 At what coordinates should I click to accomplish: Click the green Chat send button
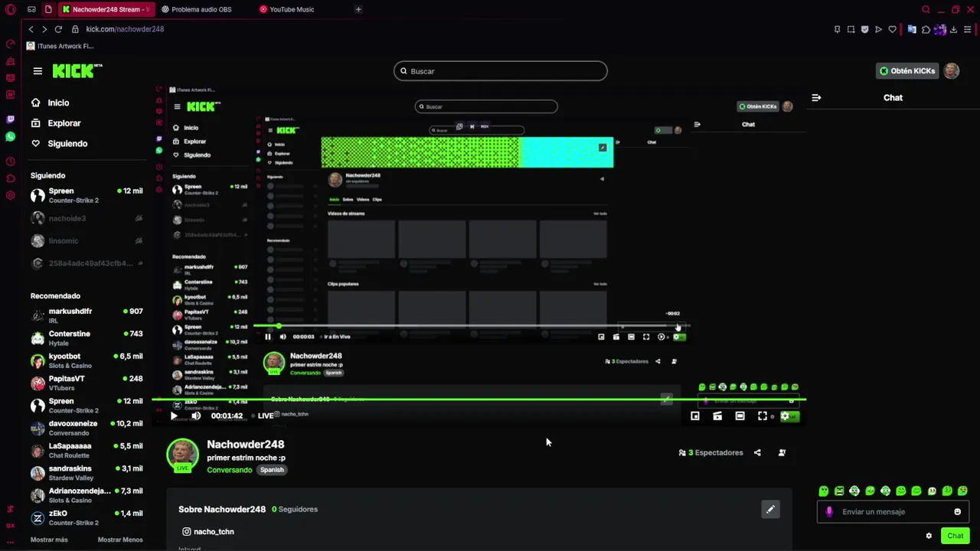coord(955,536)
